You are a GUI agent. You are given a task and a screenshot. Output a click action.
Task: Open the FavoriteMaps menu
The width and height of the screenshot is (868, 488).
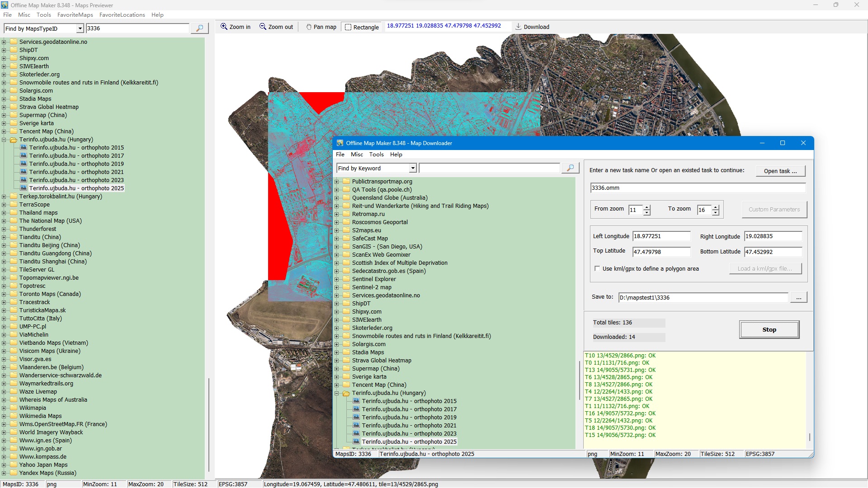[75, 15]
